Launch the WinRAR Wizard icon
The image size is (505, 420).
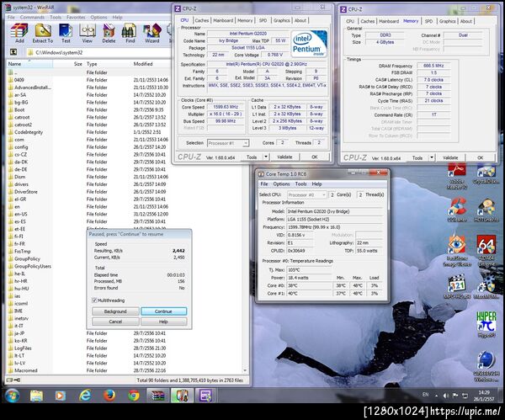point(152,33)
